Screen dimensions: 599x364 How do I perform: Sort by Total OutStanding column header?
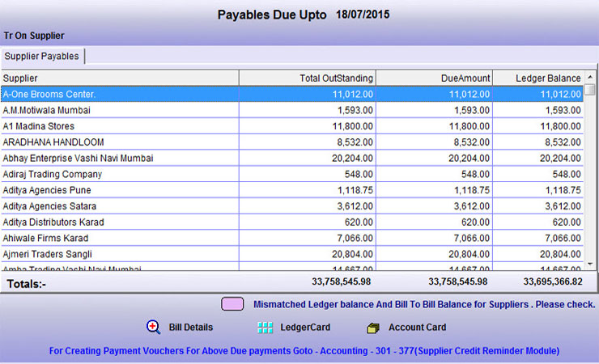point(308,78)
